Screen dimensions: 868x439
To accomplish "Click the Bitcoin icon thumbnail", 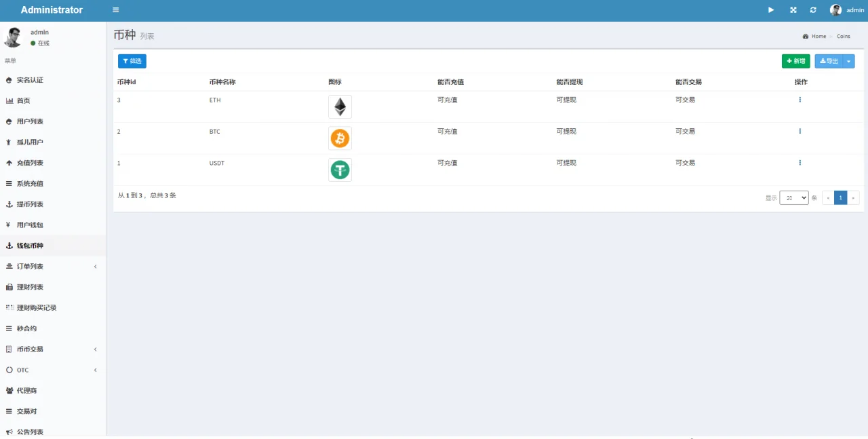I will [340, 138].
